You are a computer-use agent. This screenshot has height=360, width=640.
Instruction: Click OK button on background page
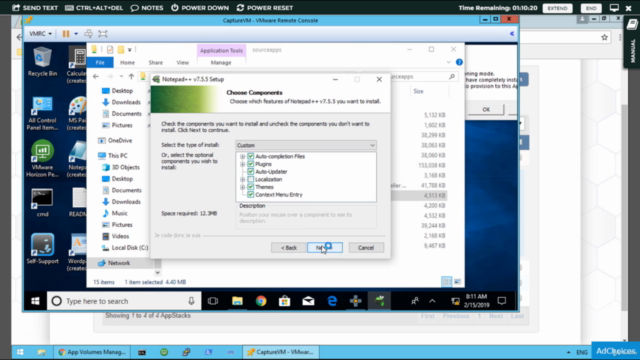click(486, 109)
